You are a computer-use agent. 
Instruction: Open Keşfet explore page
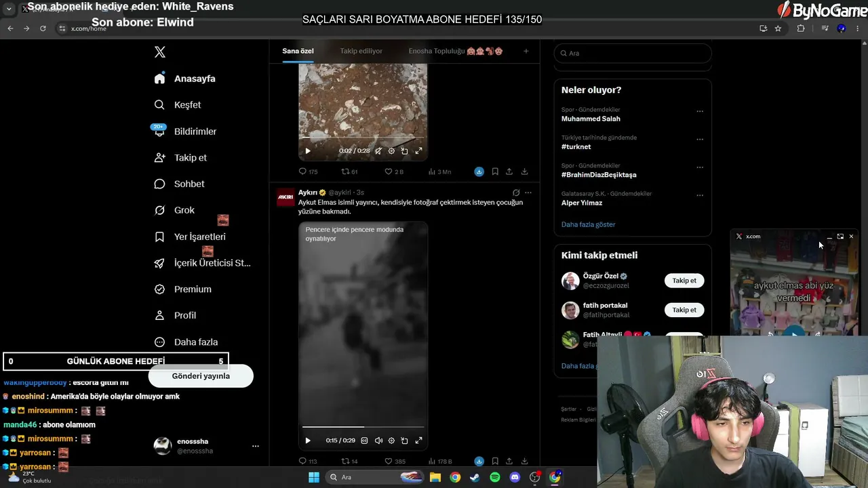pyautogui.click(x=178, y=105)
